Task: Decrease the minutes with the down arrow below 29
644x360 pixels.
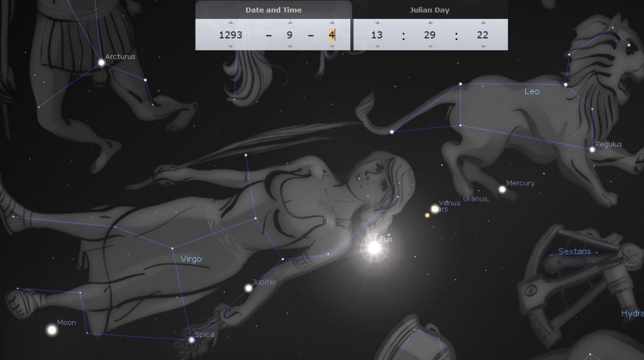Action: click(430, 47)
